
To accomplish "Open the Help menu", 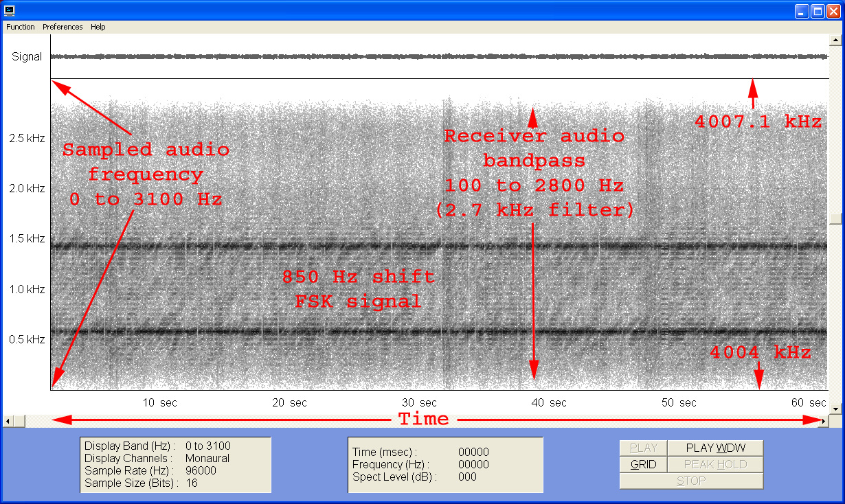I will pyautogui.click(x=98, y=27).
